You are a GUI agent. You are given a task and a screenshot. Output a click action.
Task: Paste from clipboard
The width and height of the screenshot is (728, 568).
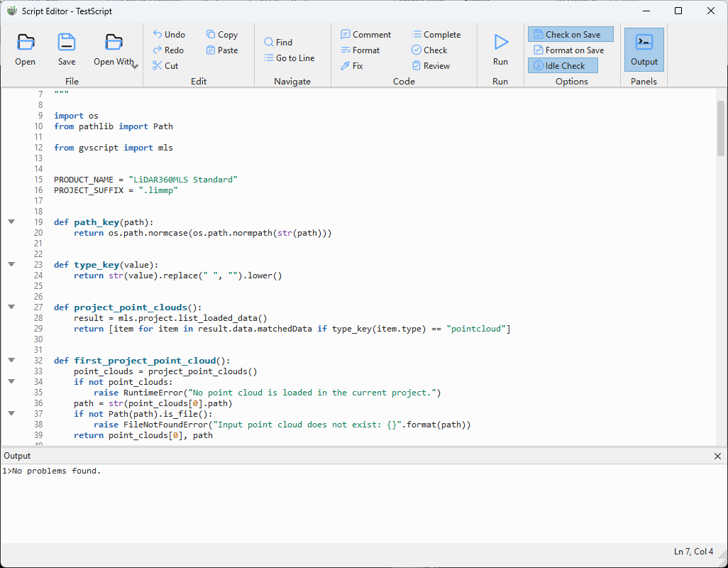click(x=222, y=50)
